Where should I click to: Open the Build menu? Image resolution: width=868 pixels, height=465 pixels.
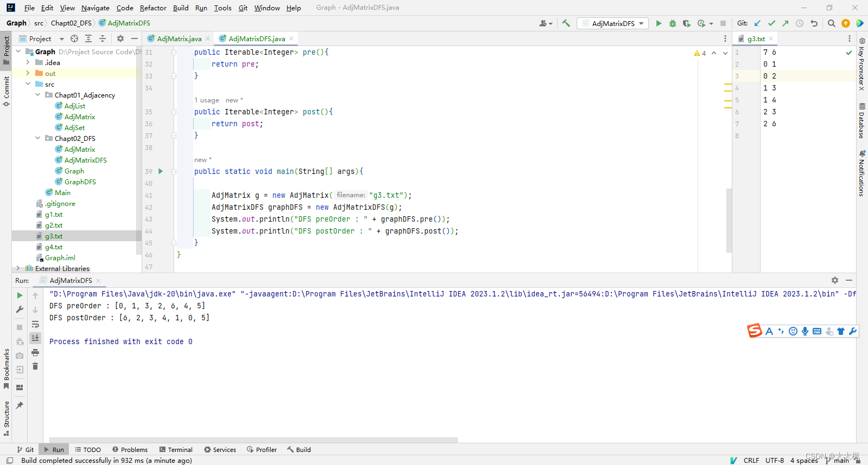pyautogui.click(x=181, y=8)
